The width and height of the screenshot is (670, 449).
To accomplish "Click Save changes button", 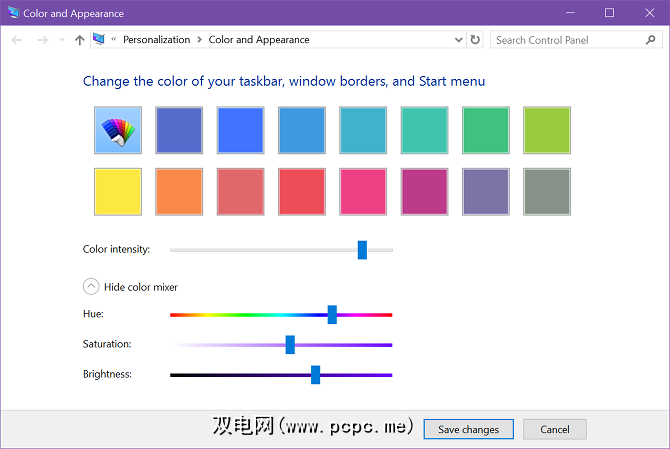I will (x=468, y=429).
